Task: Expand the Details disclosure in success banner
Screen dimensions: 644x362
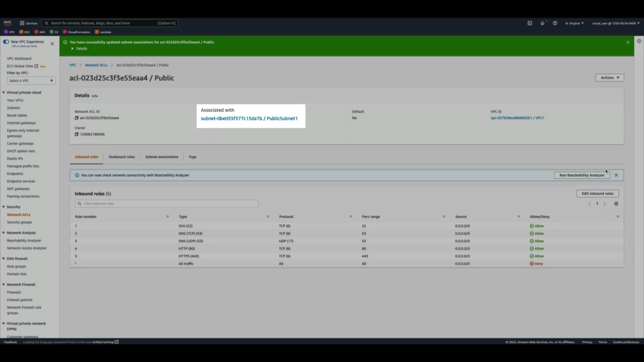Action: [x=79, y=49]
